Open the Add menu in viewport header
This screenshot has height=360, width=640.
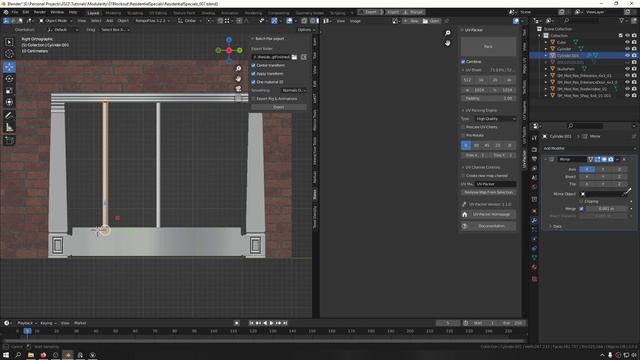click(x=109, y=20)
